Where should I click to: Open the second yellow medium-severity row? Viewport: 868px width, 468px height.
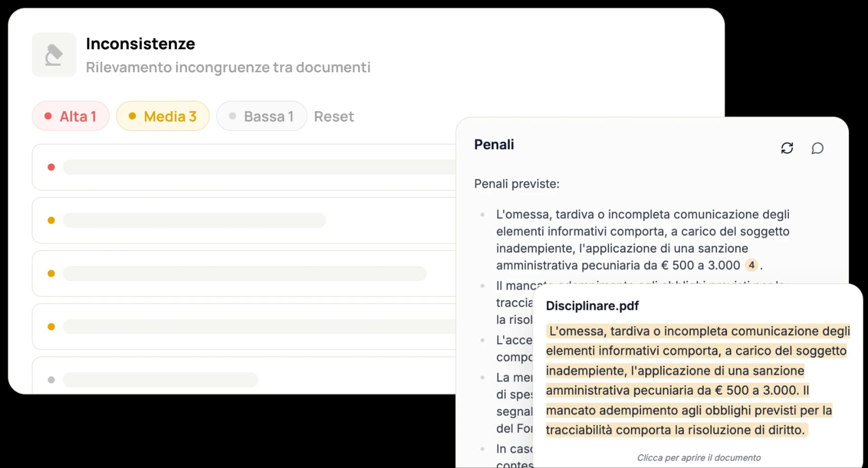click(x=244, y=273)
